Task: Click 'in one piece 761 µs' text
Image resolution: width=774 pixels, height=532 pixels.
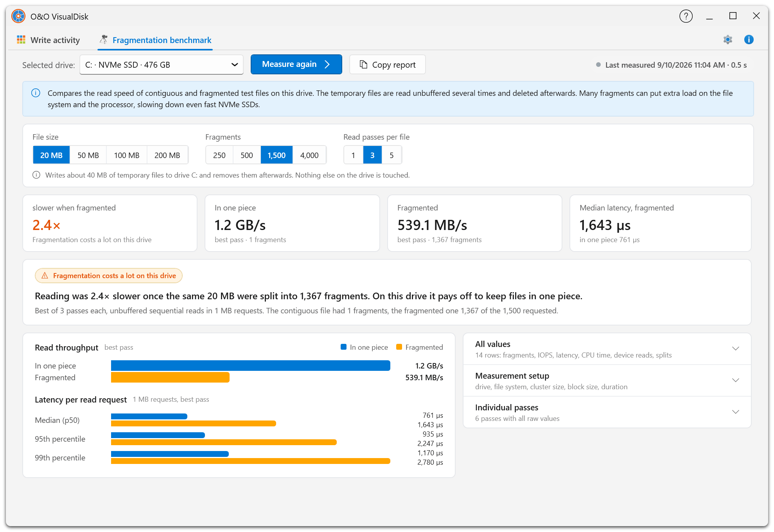Action: tap(610, 240)
